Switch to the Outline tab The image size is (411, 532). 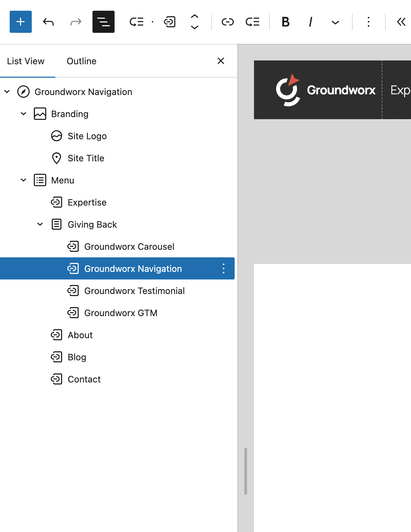pyautogui.click(x=81, y=61)
